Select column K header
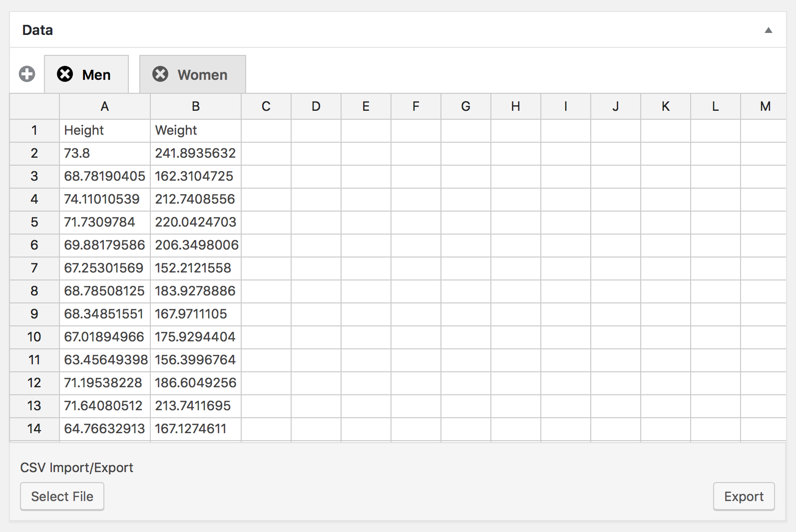This screenshot has height=532, width=796. coord(666,106)
